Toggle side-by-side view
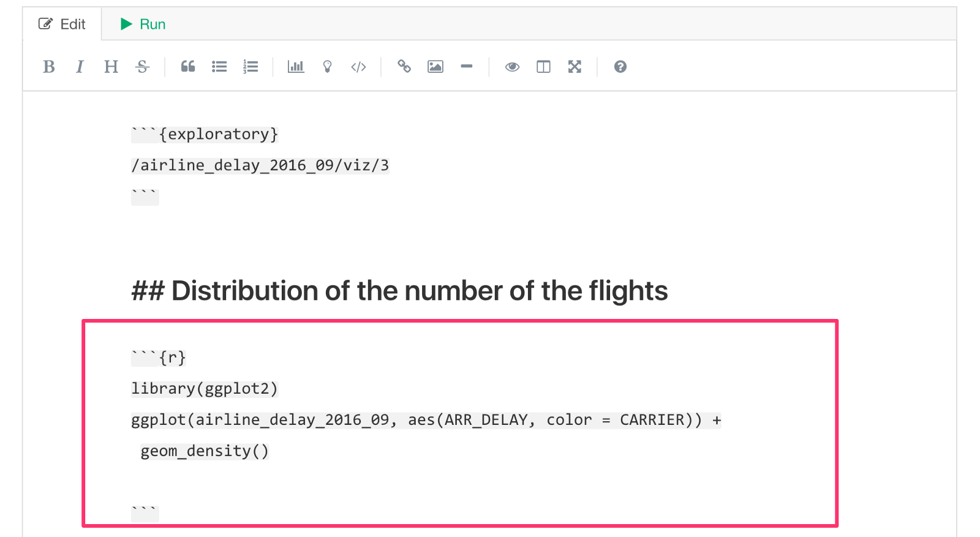This screenshot has height=537, width=980. 543,67
